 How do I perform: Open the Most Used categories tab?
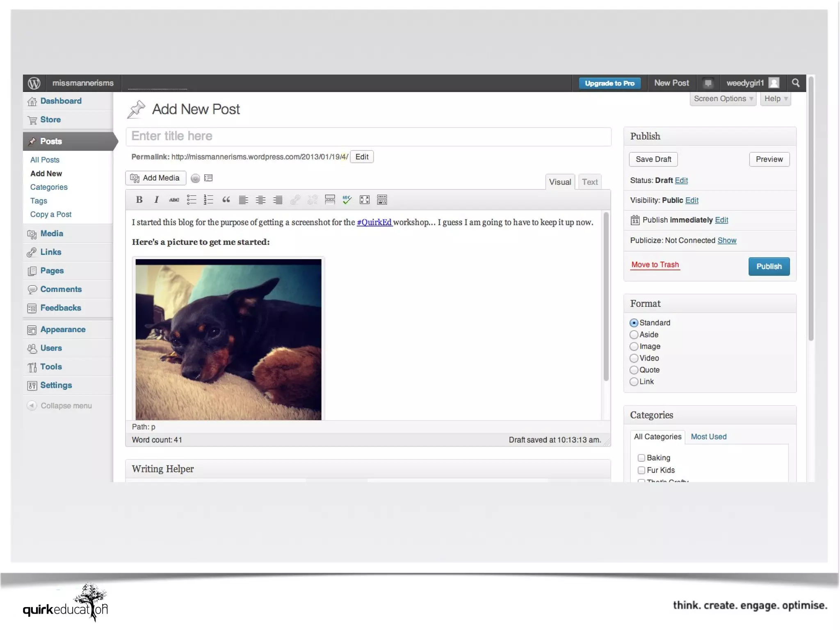[x=708, y=437]
